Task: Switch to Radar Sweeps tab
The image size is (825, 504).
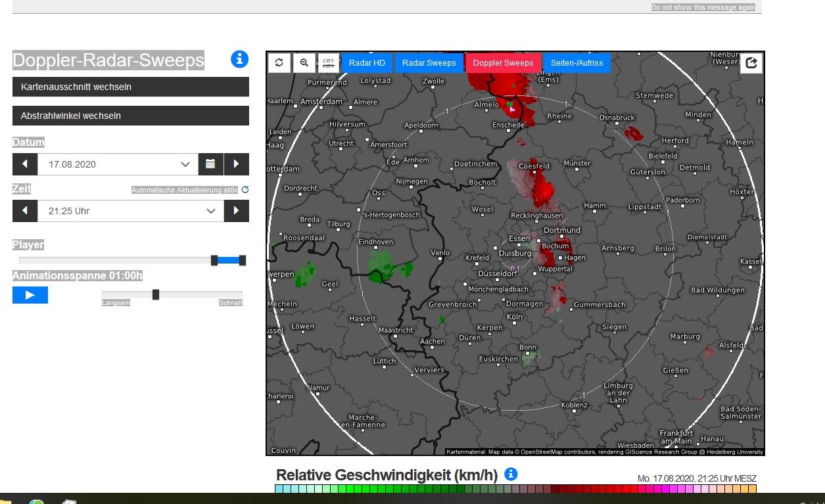Action: 429,63
